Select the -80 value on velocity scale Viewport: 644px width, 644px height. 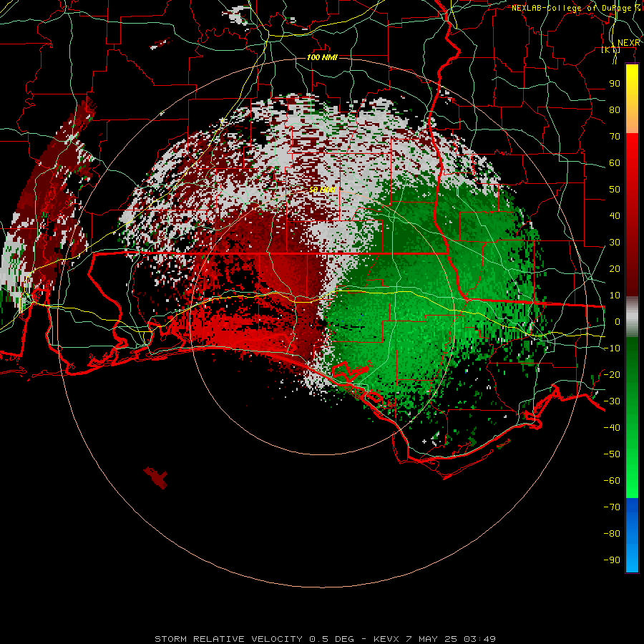(x=612, y=534)
